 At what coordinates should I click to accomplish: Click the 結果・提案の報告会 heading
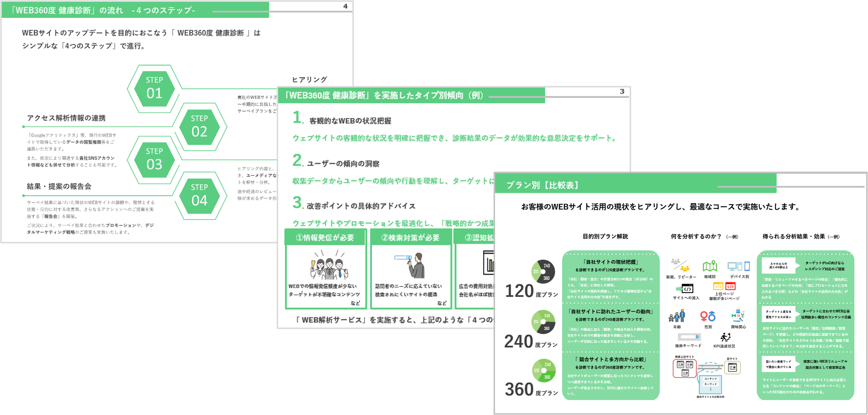click(x=59, y=186)
